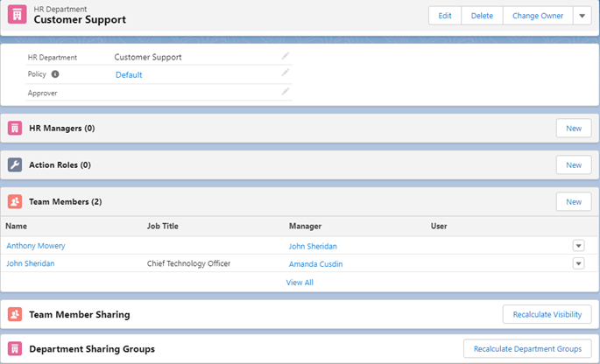Click the Team Members section icon
Screen dimensions: 600x364
click(15, 201)
